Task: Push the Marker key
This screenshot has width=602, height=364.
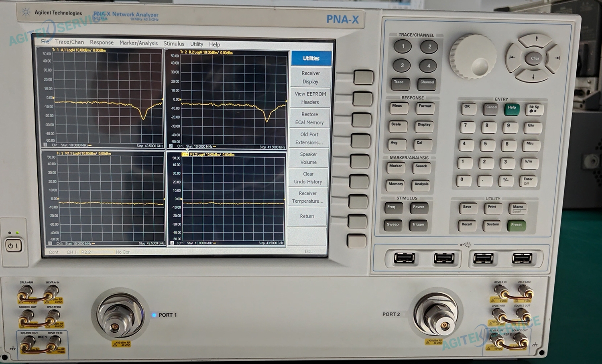Action: (x=397, y=168)
